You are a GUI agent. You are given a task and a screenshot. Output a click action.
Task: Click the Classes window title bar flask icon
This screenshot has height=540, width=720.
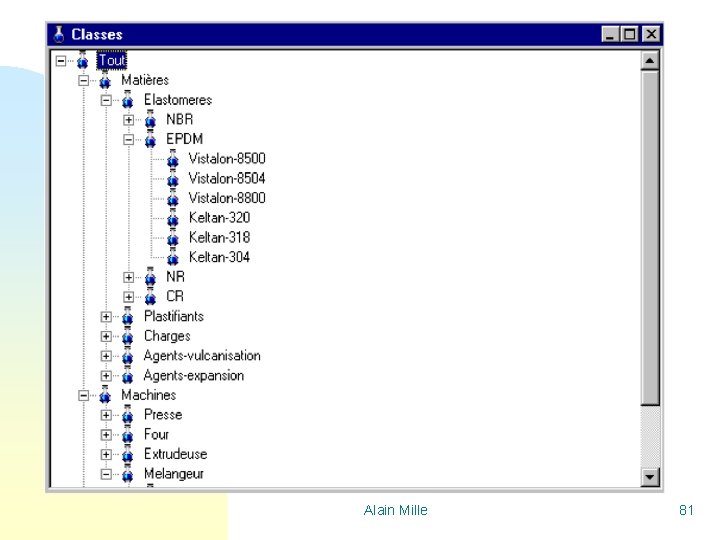[x=59, y=34]
